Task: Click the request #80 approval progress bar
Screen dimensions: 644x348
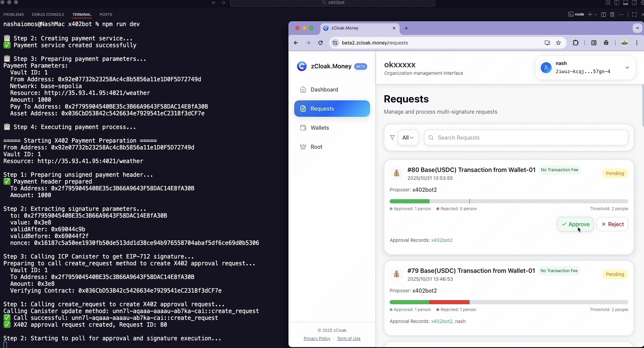Action: pos(508,201)
